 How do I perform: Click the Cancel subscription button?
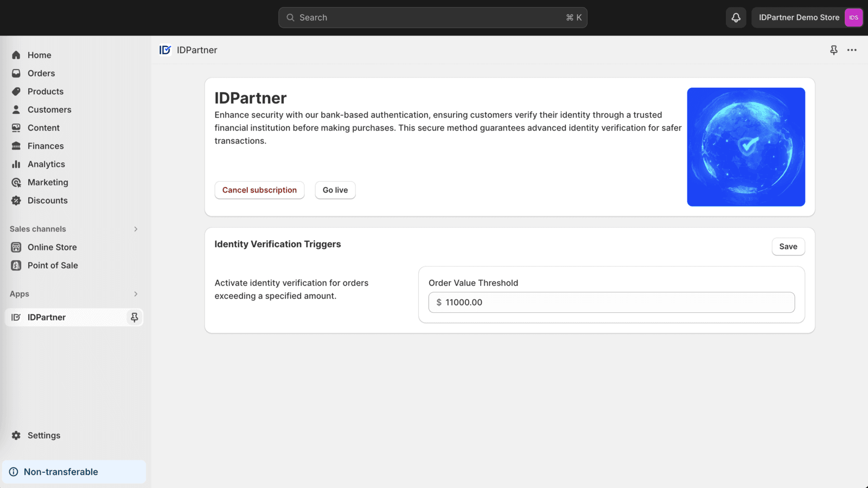[x=259, y=190]
